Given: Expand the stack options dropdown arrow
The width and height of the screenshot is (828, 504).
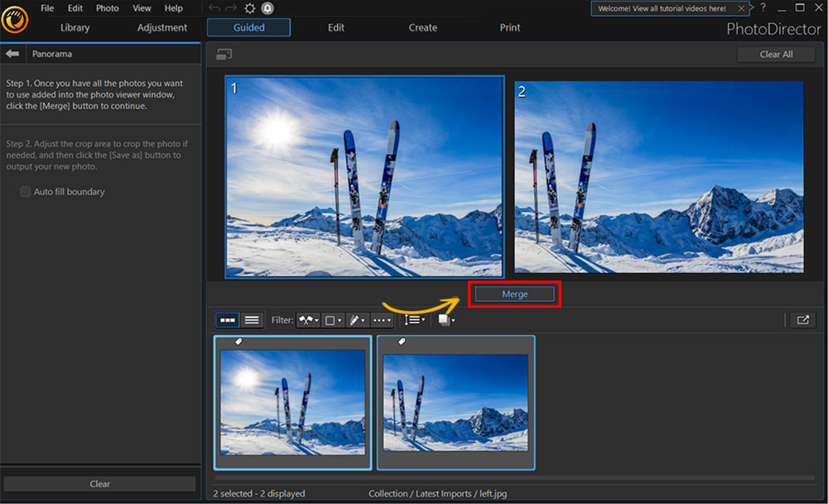Looking at the screenshot, I should (454, 321).
